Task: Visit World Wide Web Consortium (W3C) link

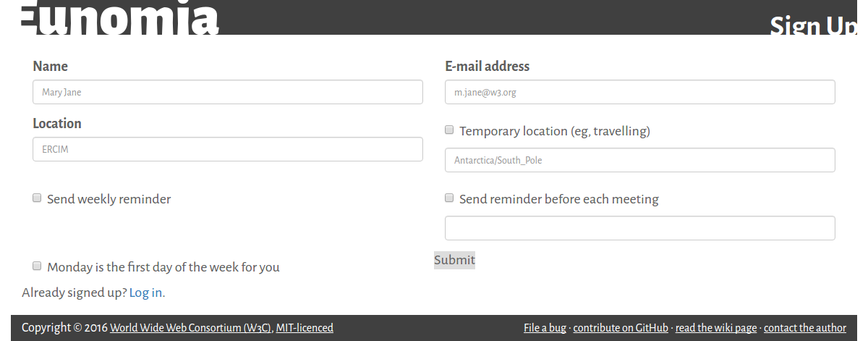Action: (x=190, y=328)
